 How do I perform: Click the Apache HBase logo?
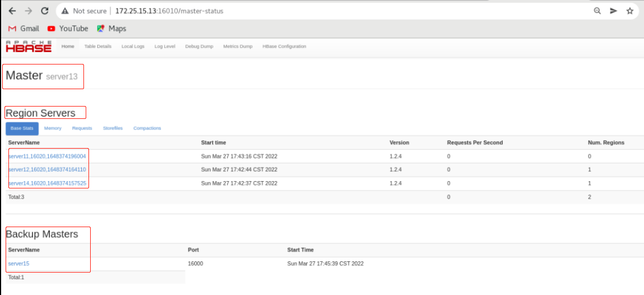click(x=29, y=46)
